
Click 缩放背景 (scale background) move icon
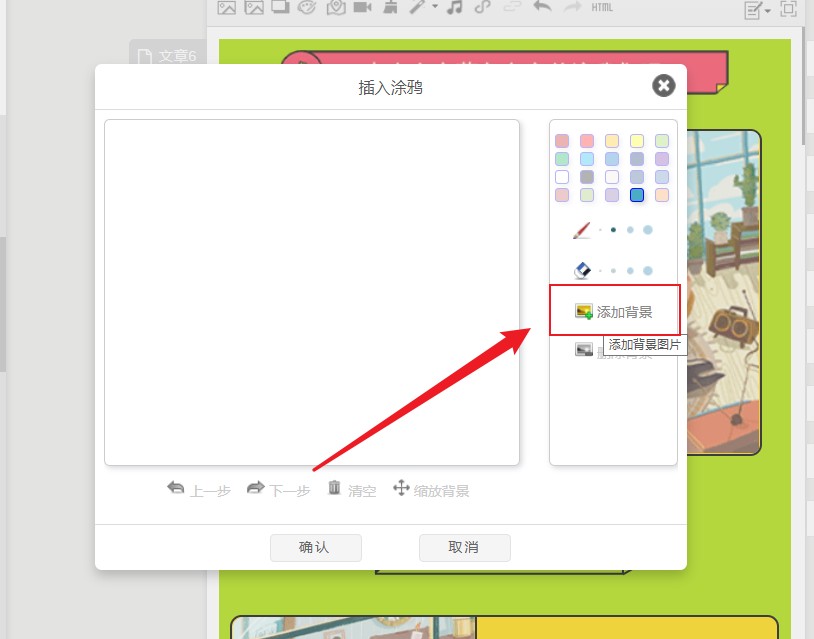(x=401, y=488)
